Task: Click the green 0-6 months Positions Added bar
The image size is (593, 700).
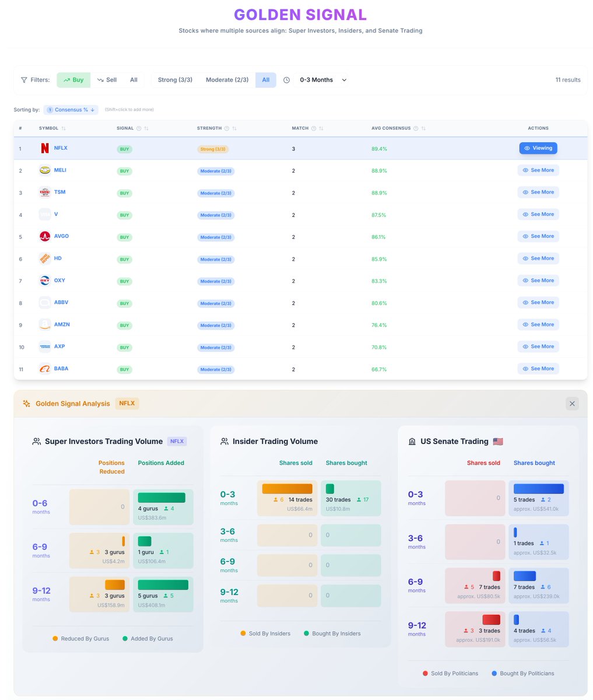Action: pyautogui.click(x=162, y=498)
